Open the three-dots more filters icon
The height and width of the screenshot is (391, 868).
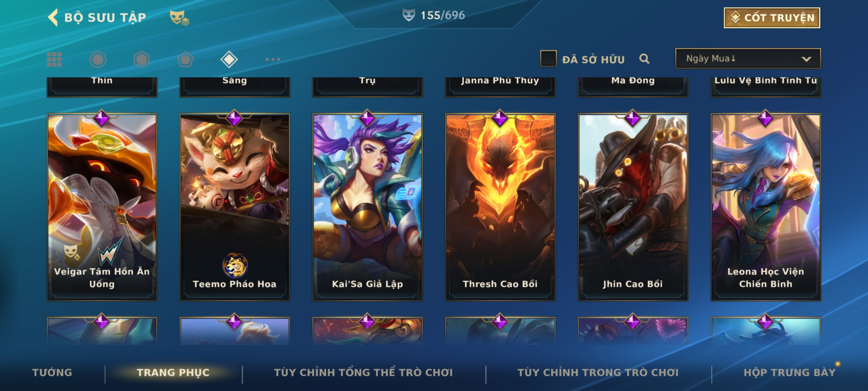click(x=273, y=59)
